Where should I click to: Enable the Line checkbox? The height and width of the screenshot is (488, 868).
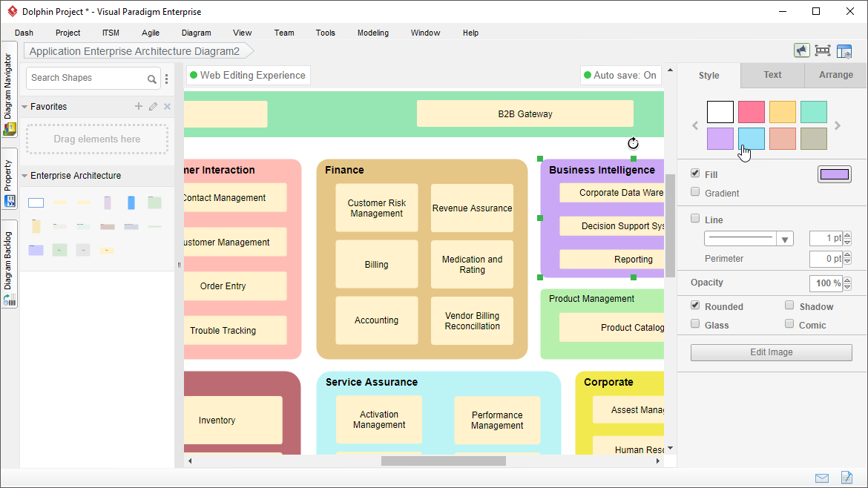point(695,219)
